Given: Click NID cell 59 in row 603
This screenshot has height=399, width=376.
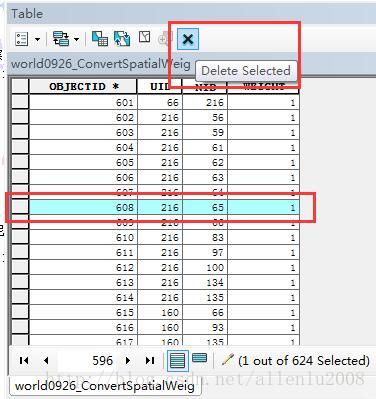Looking at the screenshot, I should pos(205,132).
